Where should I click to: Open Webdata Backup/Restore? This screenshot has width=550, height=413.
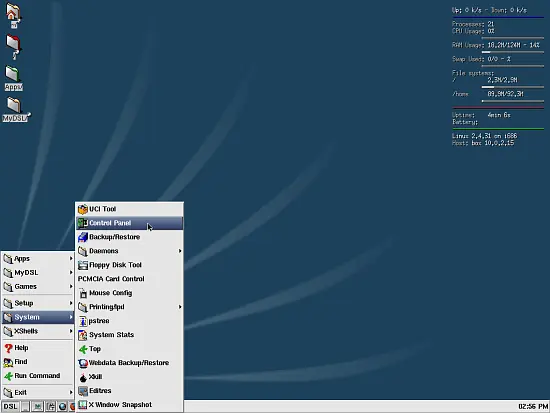[129, 363]
